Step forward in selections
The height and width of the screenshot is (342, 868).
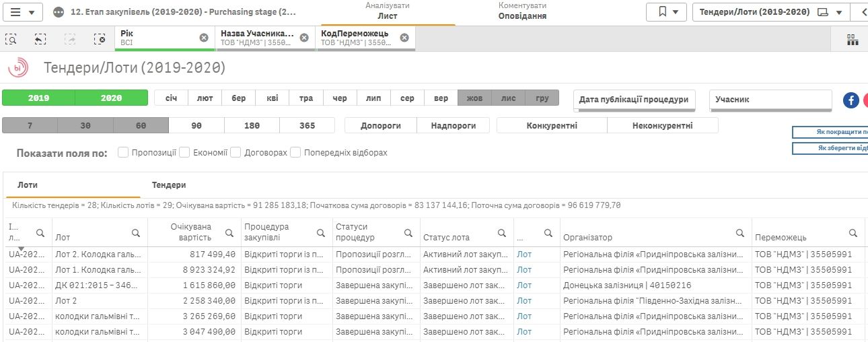coord(70,39)
